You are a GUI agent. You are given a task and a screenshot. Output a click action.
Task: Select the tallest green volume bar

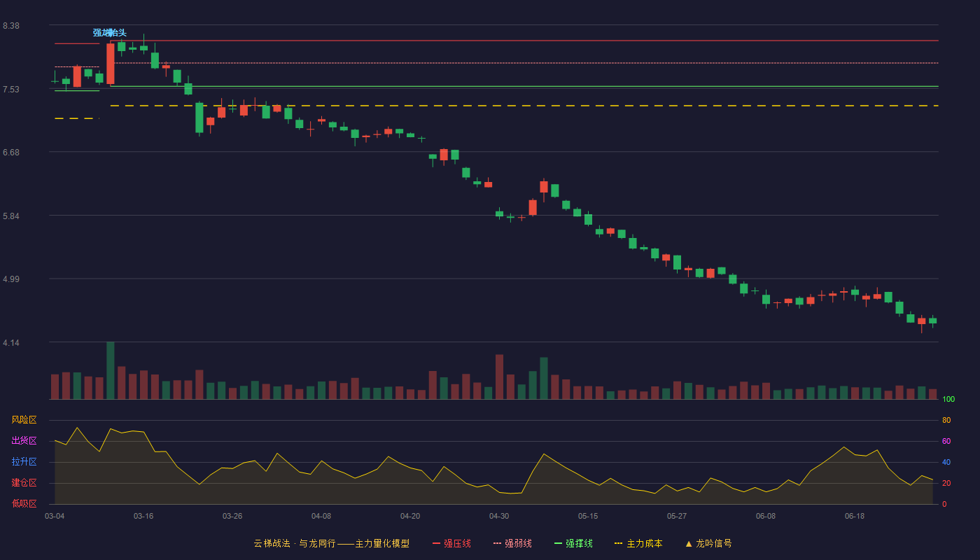pos(111,370)
